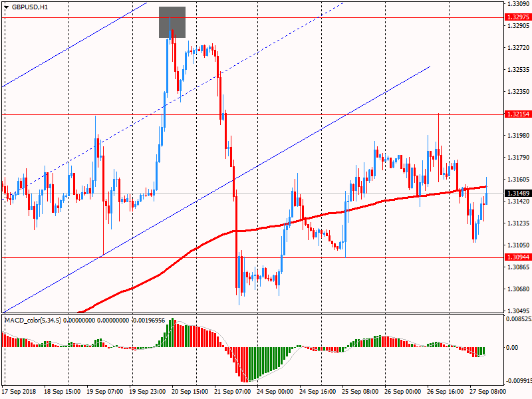Click the 1.31050 price scale value
532x399 pixels.
coord(519,245)
